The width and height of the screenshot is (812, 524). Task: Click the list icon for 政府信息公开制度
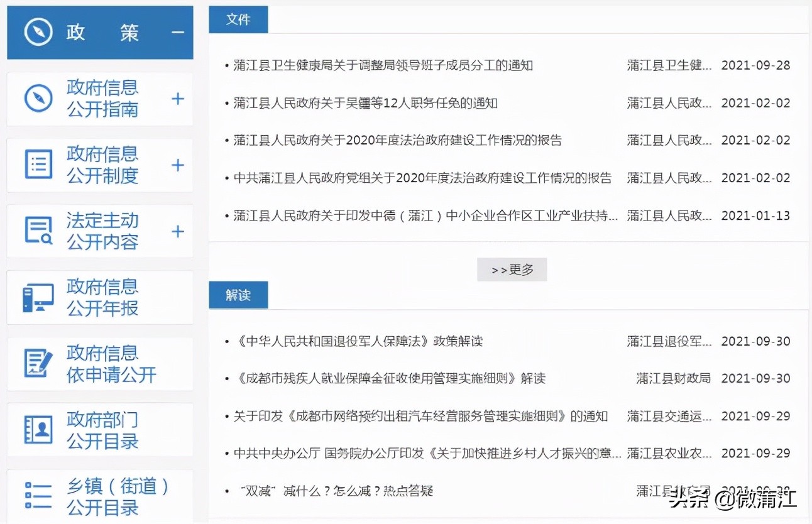click(x=40, y=165)
